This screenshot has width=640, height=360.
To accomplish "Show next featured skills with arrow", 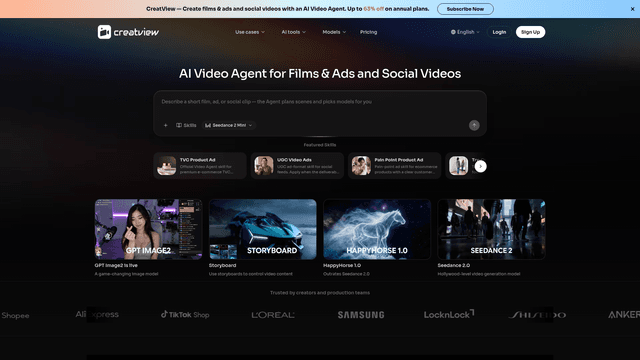I will (x=480, y=166).
